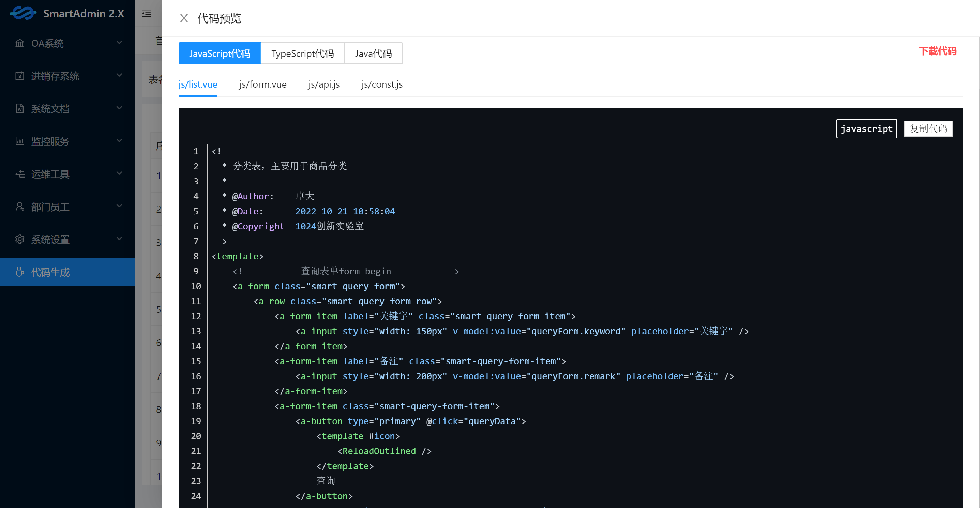Click the 运维工具 sidebar icon
This screenshot has height=508, width=980.
tap(19, 174)
